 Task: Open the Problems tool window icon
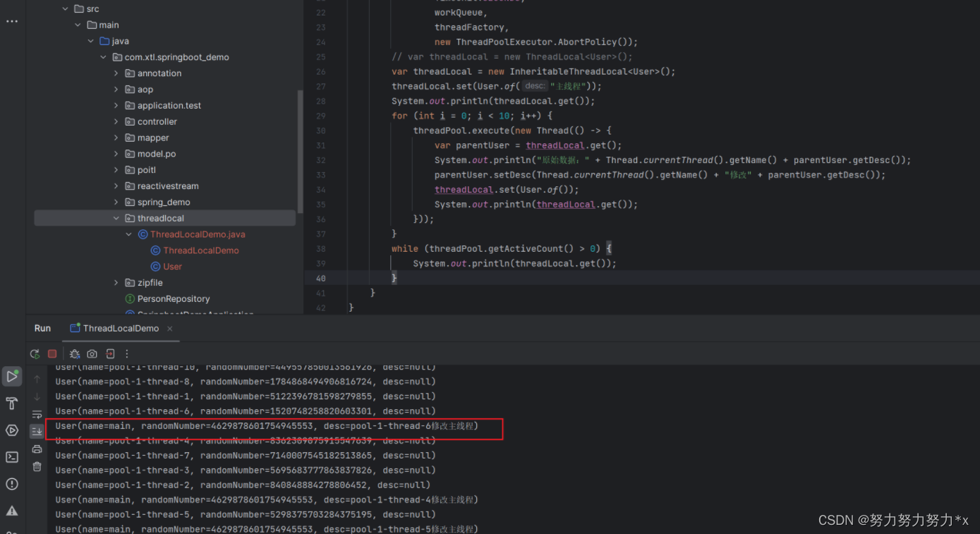click(12, 484)
